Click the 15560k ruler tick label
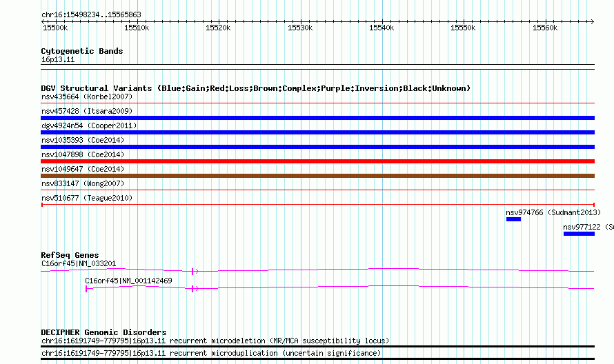Viewport: 614px width, 364px height. (x=545, y=28)
